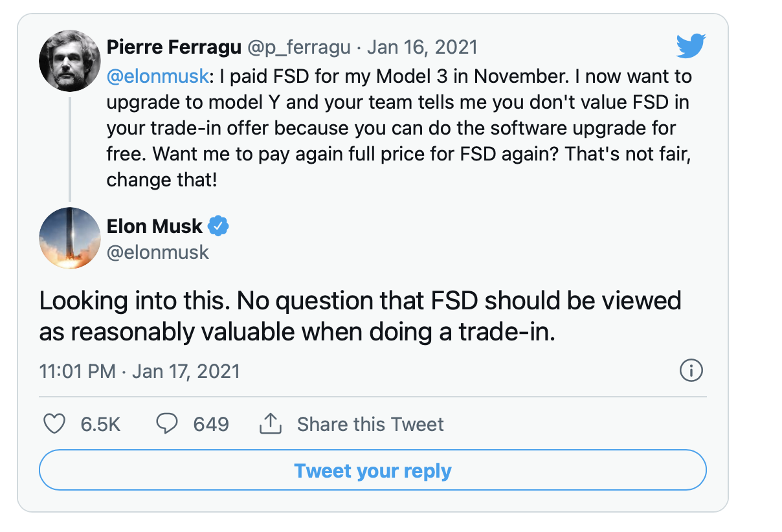Click Elon Musk's verified badge
This screenshot has width=782, height=532.
pos(219,226)
